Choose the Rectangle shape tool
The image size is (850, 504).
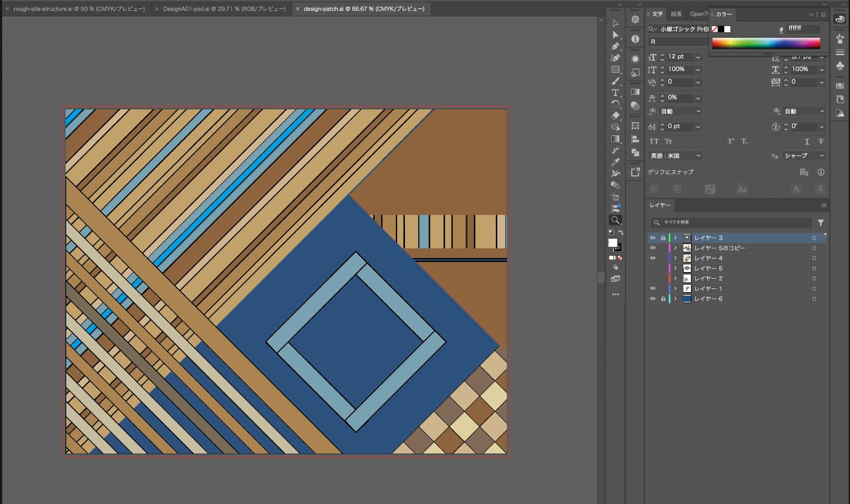pyautogui.click(x=615, y=69)
